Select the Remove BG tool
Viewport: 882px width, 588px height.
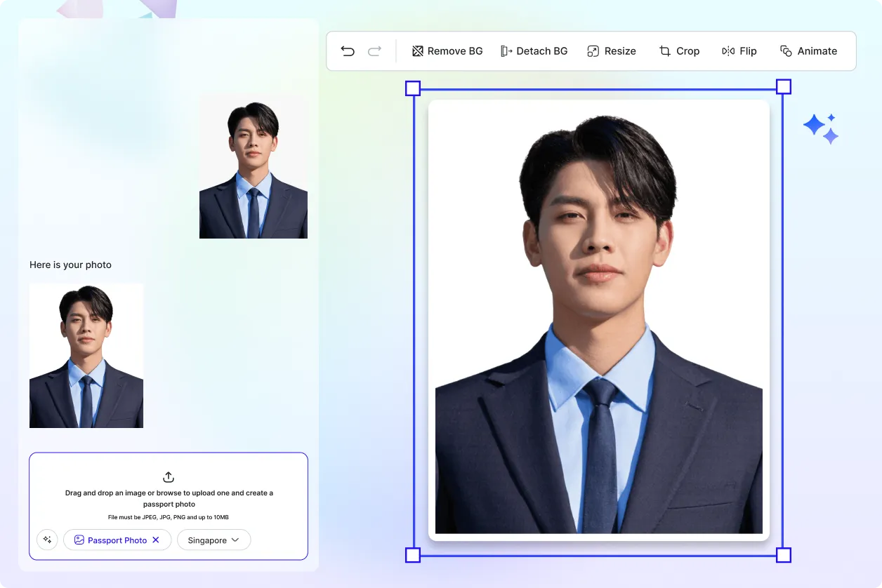tap(447, 51)
